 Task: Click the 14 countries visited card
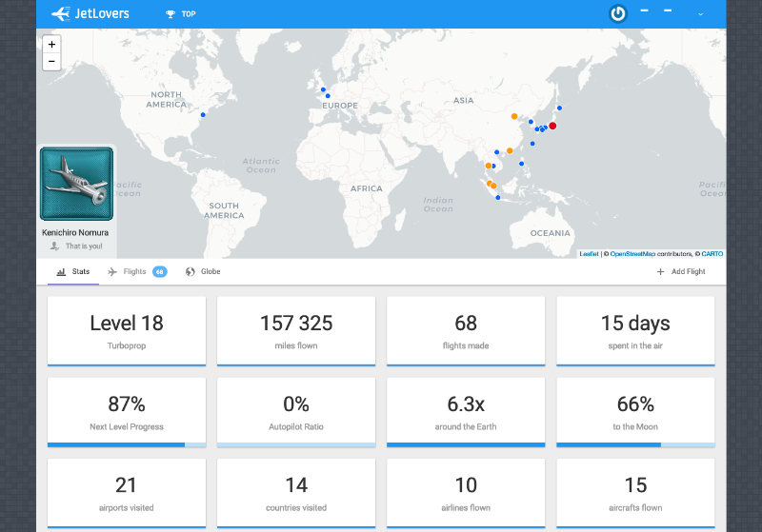[x=296, y=493]
